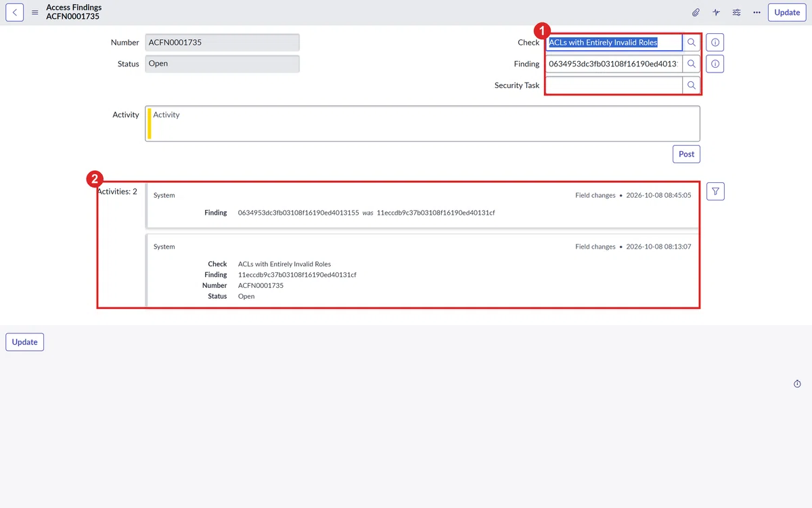Click new Finding value 0634953dc3fb03108f16190ed4013155
Screen dimensions: 812x508
[x=298, y=213]
